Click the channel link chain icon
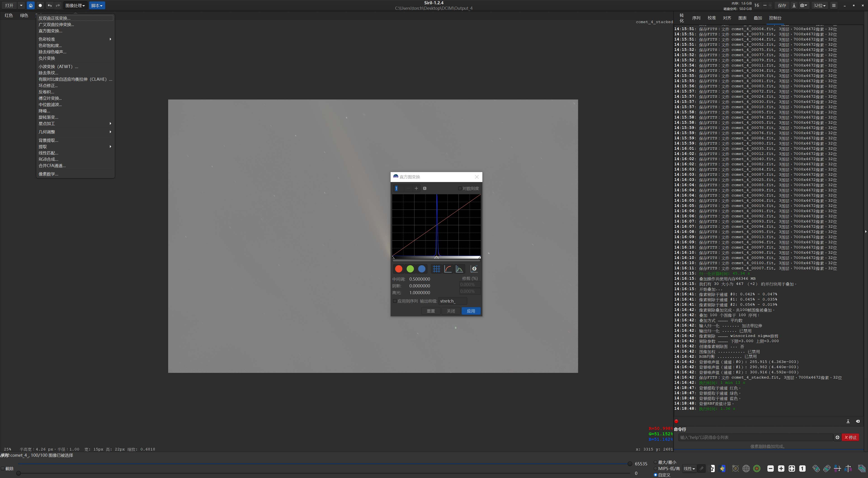 701,469
